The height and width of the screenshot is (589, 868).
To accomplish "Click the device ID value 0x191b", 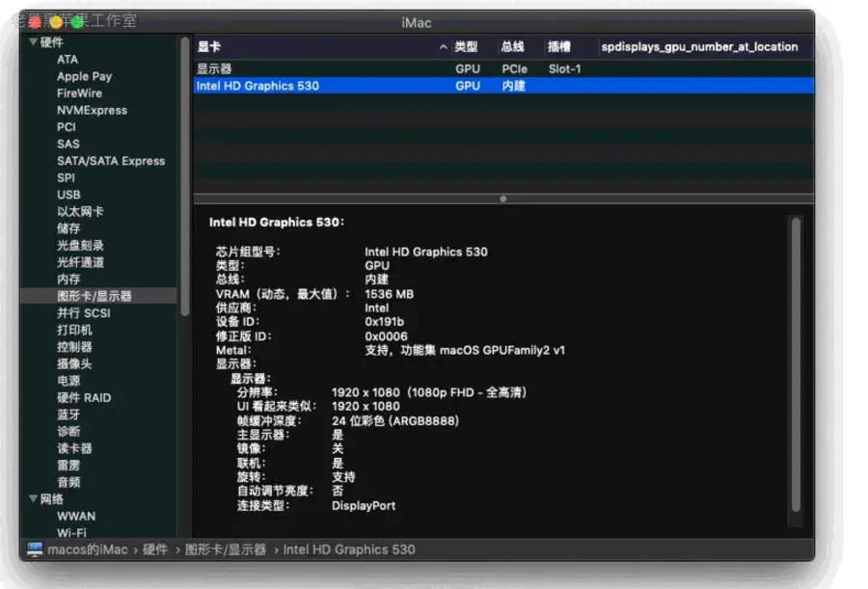I will [384, 322].
